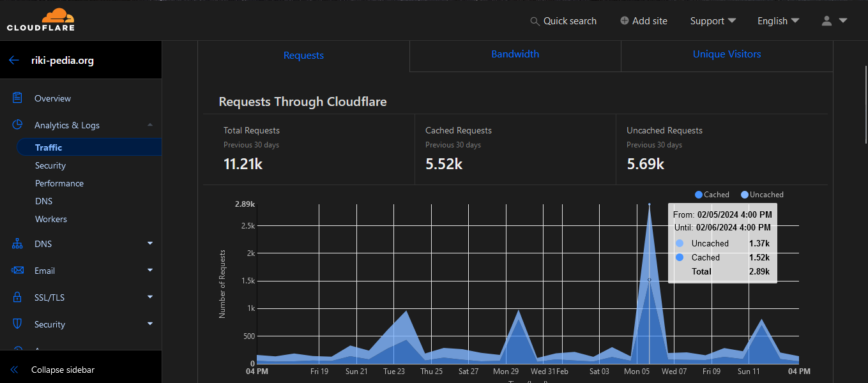
Task: Click the SSL/TLS padlock icon
Action: (x=18, y=297)
